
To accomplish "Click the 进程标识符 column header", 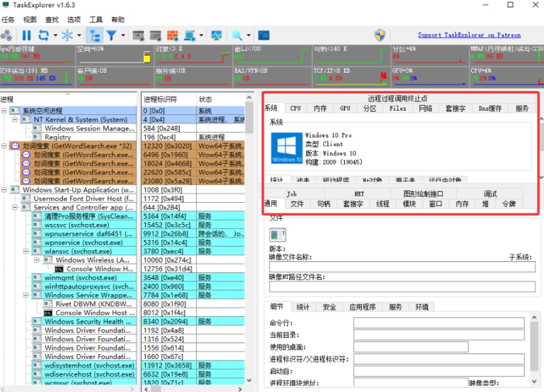I will (x=161, y=99).
